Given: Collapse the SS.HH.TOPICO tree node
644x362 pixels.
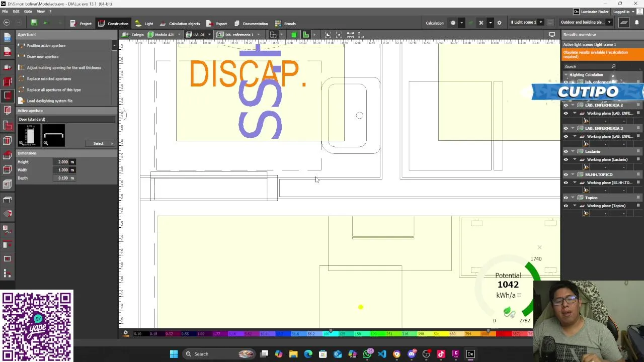Looking at the screenshot, I should pos(573,174).
